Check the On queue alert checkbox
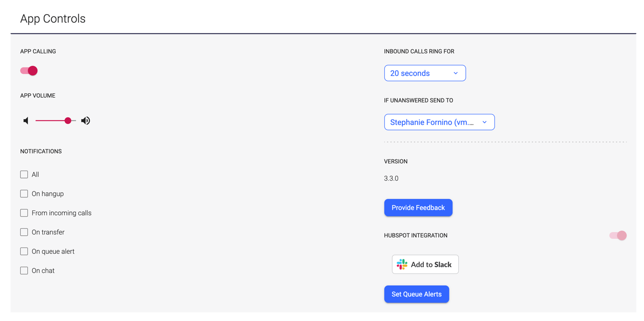This screenshot has width=644, height=321. (x=24, y=251)
